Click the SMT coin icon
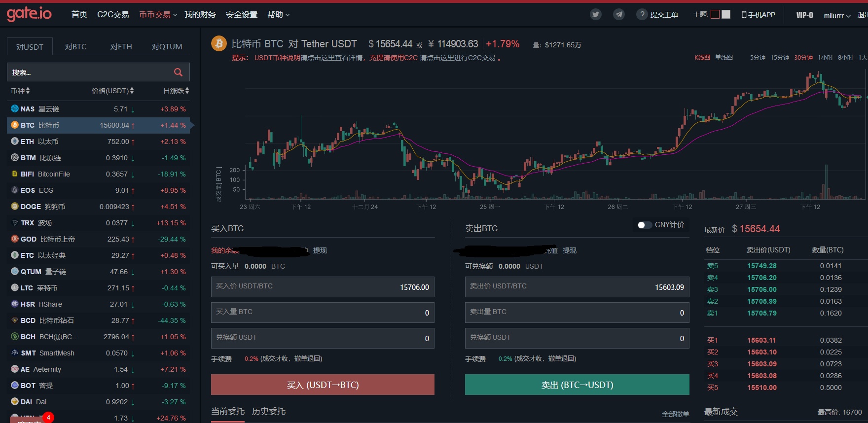This screenshot has height=423, width=868. tap(15, 353)
